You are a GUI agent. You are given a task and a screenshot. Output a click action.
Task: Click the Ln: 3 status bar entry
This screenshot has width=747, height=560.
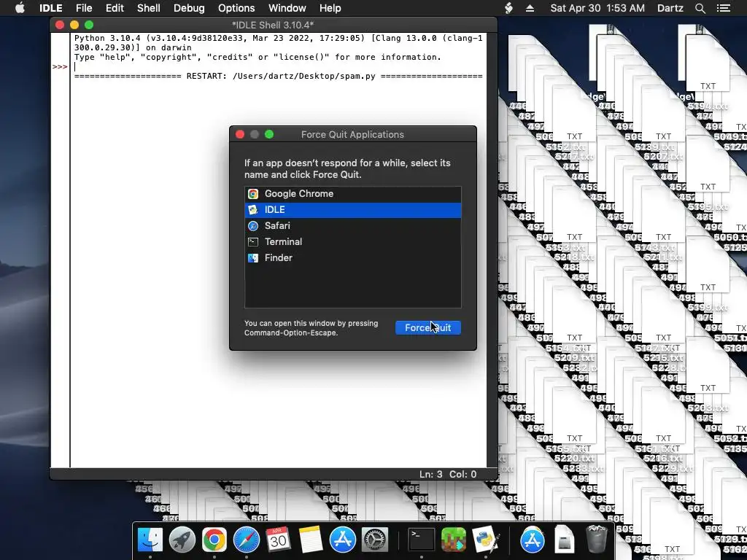430,474
